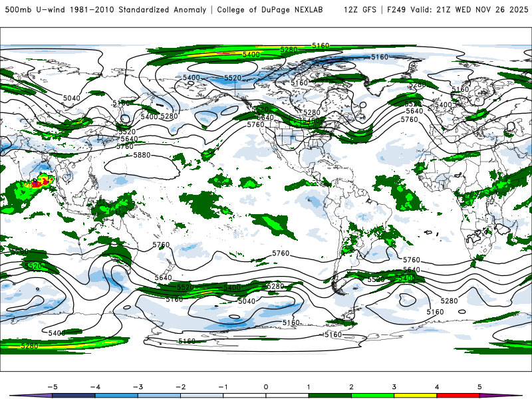Click the light blue -3 to -2 colorbar segment

[159, 396]
